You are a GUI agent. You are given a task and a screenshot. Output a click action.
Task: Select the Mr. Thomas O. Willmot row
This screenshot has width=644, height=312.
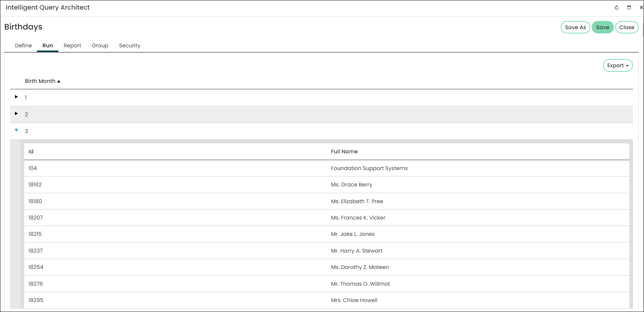(x=327, y=284)
